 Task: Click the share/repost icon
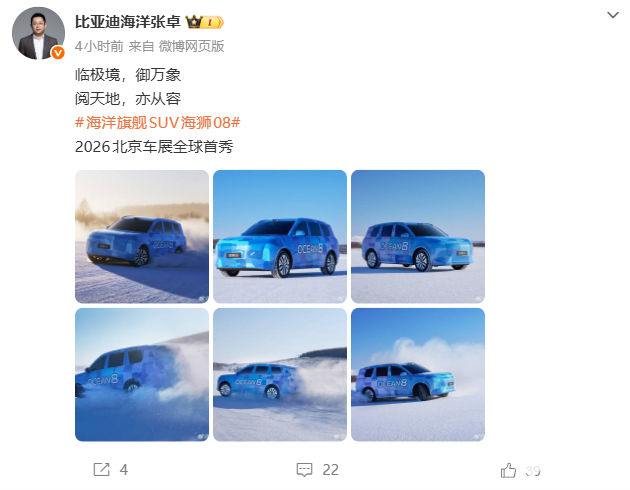[x=101, y=469]
